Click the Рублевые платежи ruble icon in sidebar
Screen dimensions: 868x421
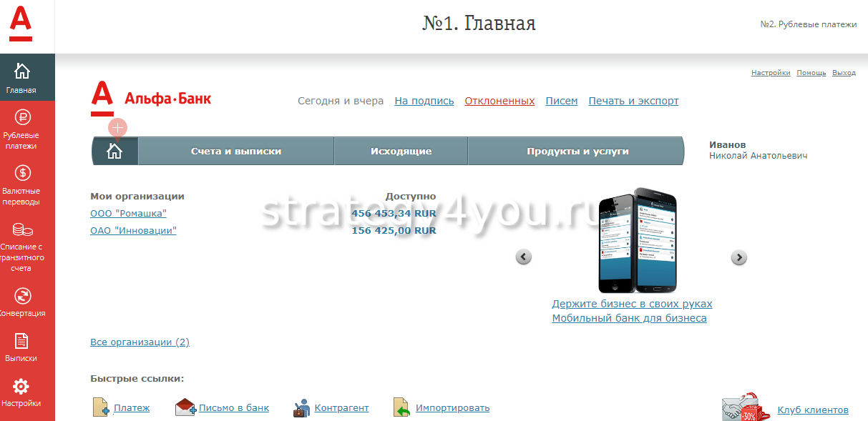pos(22,117)
